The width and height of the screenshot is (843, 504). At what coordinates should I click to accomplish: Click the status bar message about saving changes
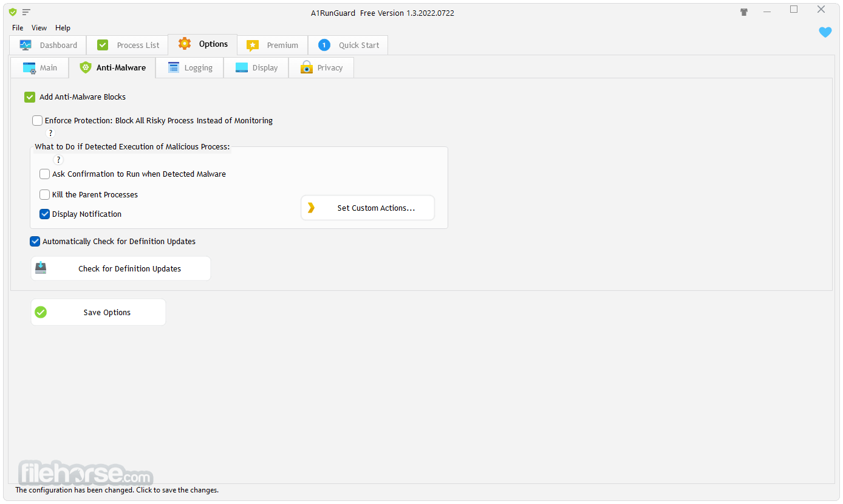(x=117, y=490)
